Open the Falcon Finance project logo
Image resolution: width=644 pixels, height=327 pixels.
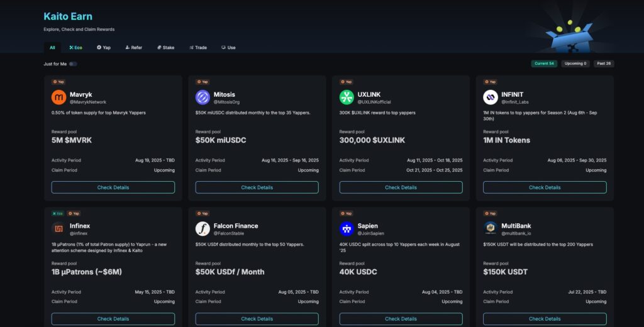pos(203,229)
